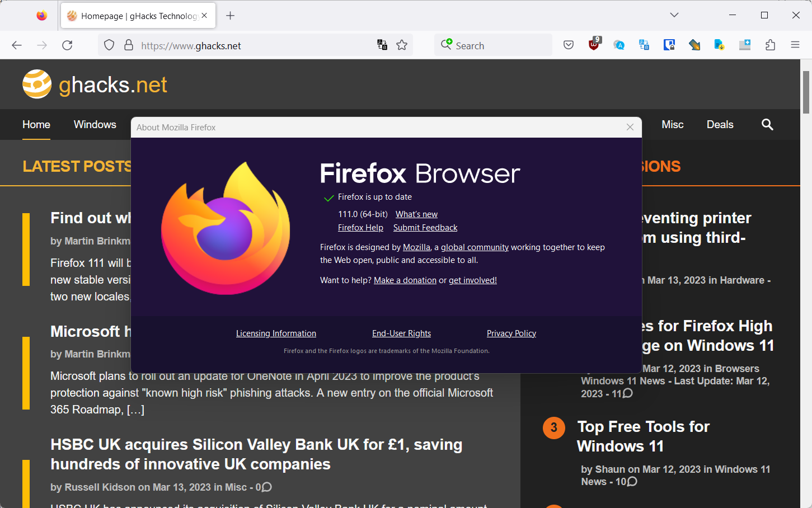Open comments bubble on HSBC article
This screenshot has width=812, height=508.
point(267,487)
